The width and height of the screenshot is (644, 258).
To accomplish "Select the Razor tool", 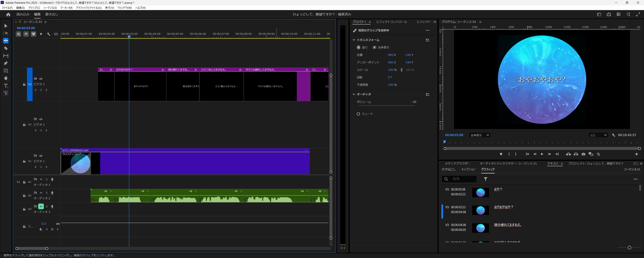I will pyautogui.click(x=6, y=48).
